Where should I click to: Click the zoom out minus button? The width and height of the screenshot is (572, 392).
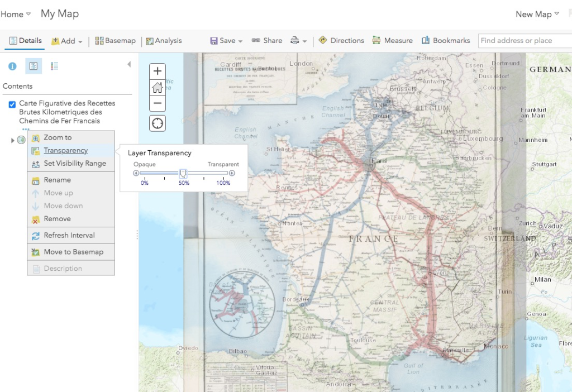(x=158, y=103)
